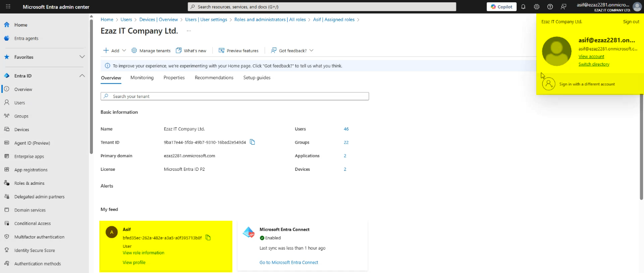Open the Devices count link

345,169
